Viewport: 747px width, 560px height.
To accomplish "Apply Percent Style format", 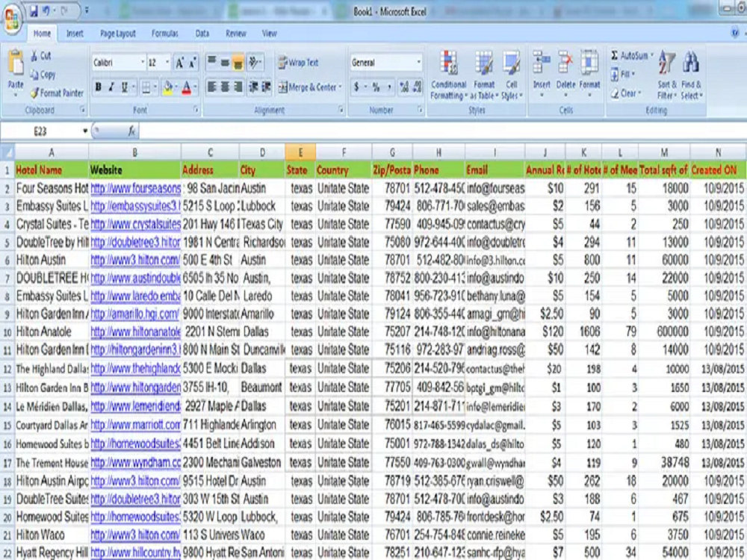I will (x=376, y=87).
